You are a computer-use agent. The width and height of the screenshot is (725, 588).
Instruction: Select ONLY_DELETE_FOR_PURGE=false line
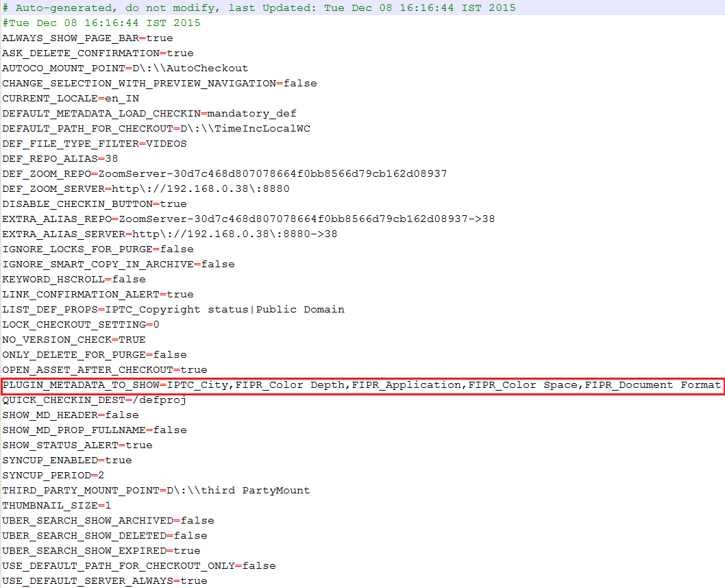pos(95,354)
